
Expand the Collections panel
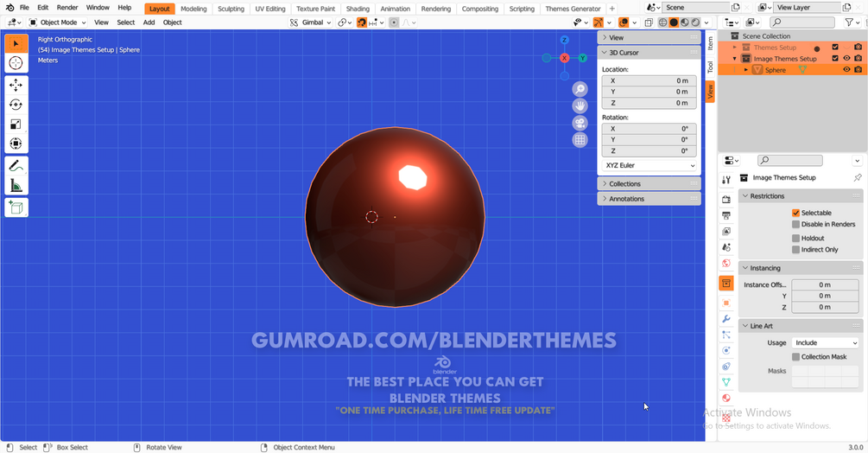point(649,184)
